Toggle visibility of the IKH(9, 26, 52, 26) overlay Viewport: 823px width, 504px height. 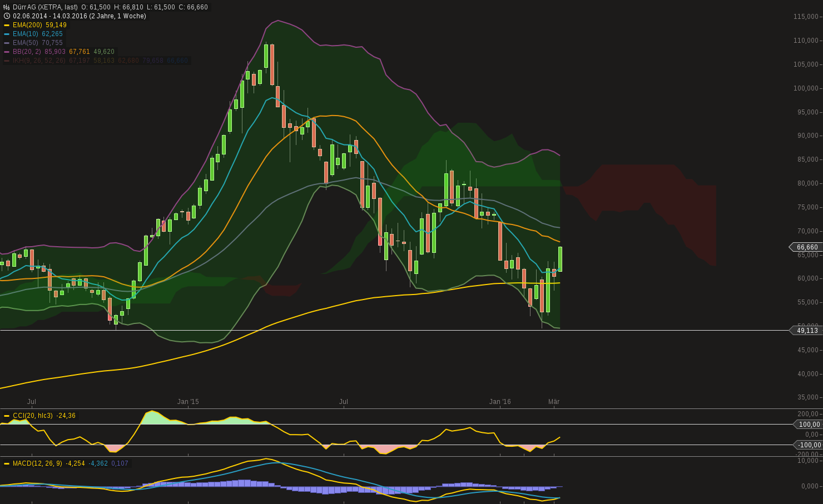coord(7,61)
